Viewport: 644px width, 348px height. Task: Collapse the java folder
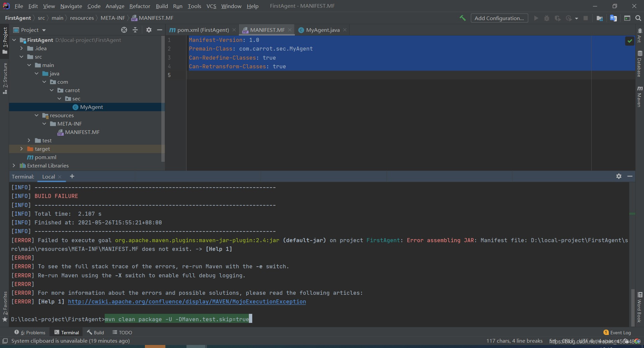click(37, 73)
